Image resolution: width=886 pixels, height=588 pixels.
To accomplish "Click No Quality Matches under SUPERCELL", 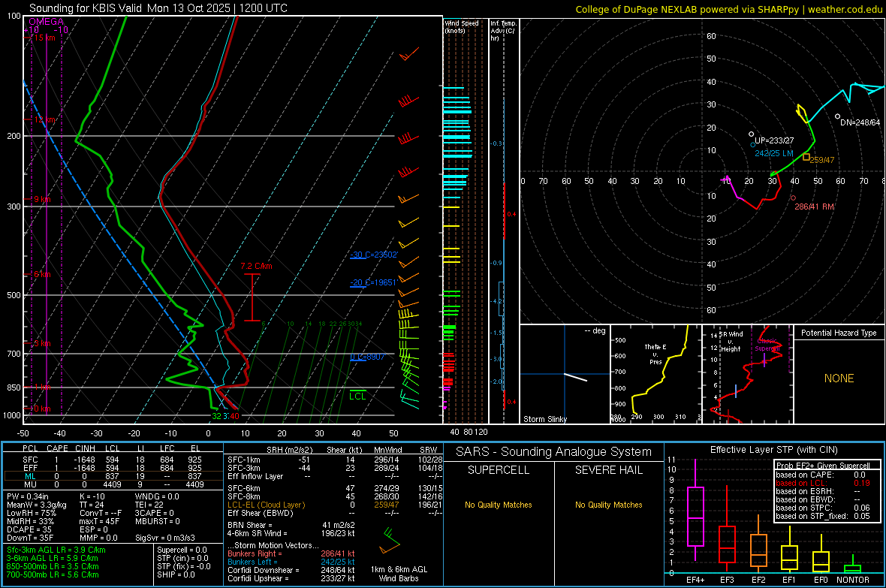I will pyautogui.click(x=498, y=505).
